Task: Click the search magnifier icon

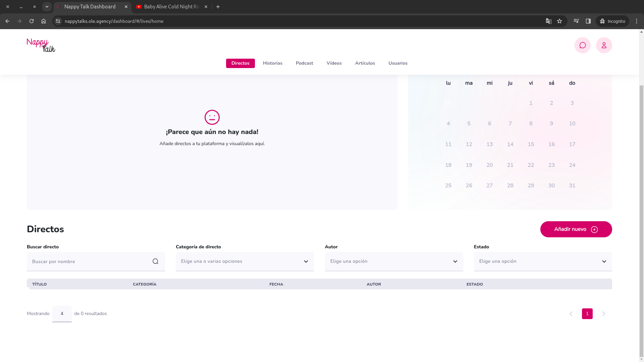Action: 155,261
